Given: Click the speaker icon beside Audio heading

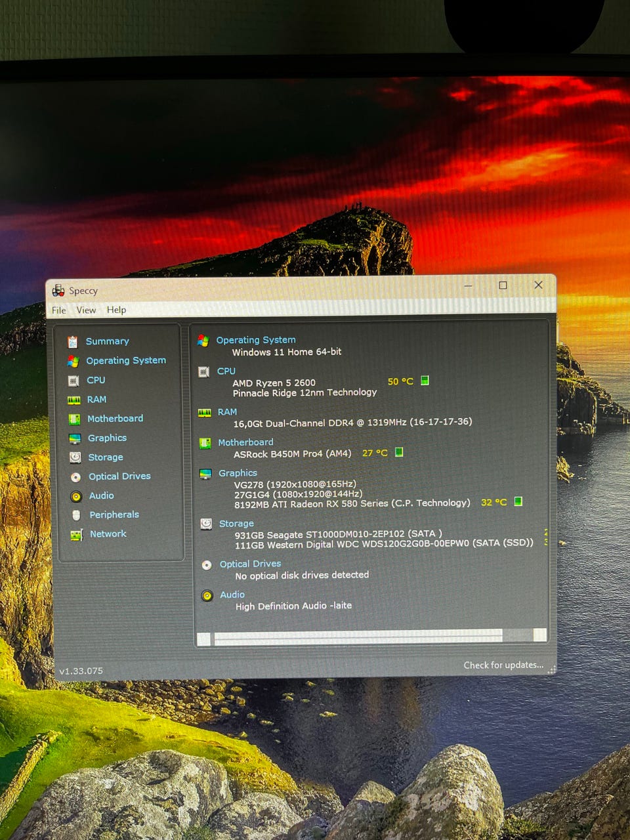Looking at the screenshot, I should pyautogui.click(x=207, y=595).
